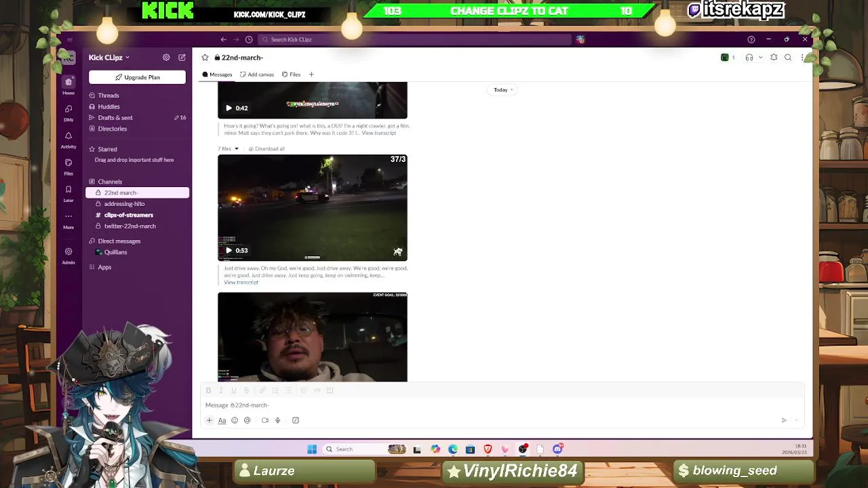Record a video clip from composer
The height and width of the screenshot is (488, 868).
[265, 420]
